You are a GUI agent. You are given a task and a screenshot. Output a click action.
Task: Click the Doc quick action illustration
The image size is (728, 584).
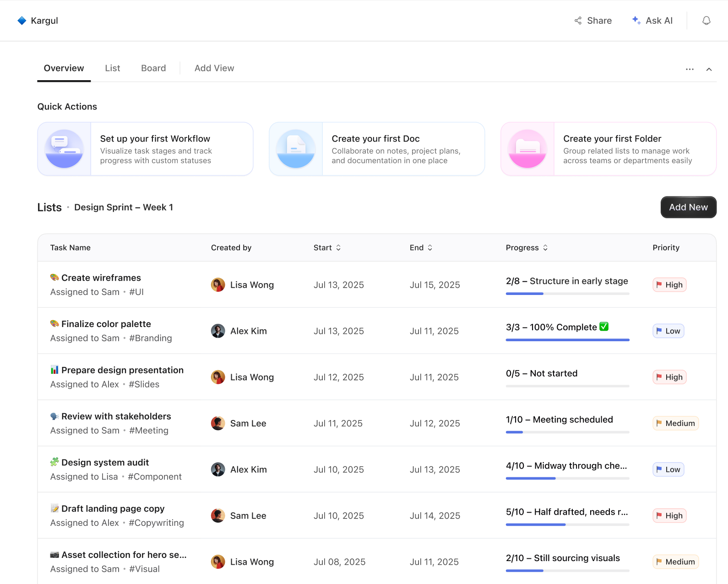click(x=296, y=149)
